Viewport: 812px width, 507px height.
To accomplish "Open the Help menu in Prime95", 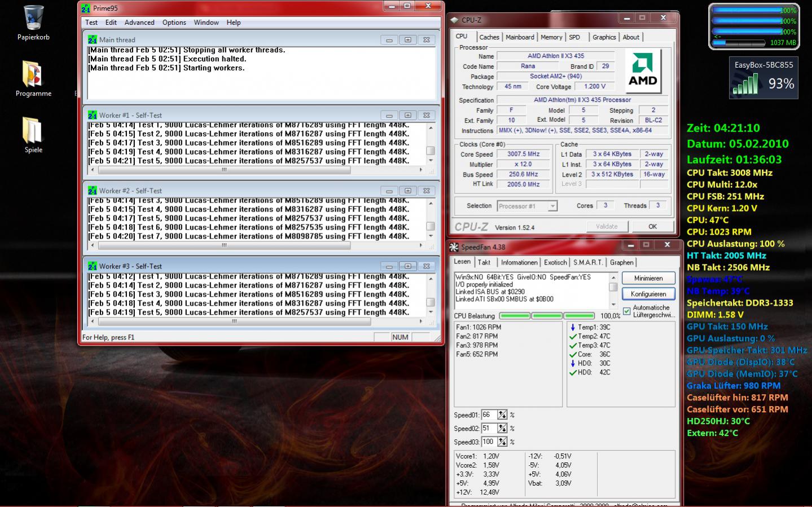I will [234, 23].
